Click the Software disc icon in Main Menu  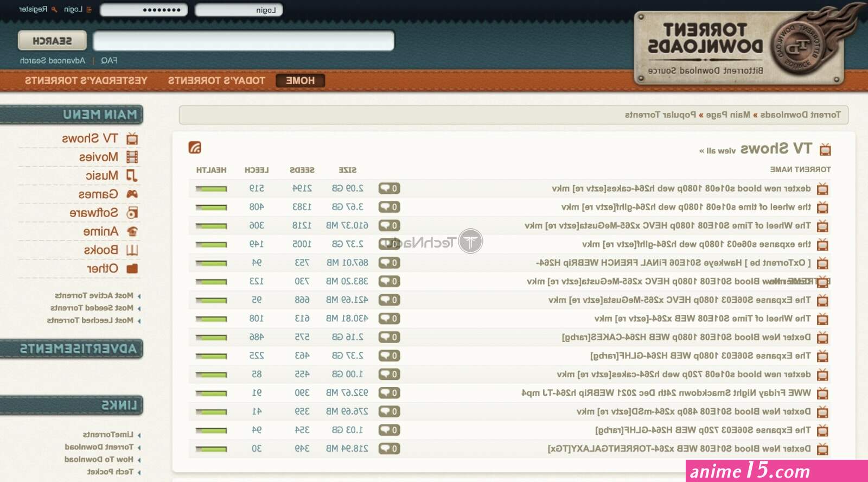132,213
